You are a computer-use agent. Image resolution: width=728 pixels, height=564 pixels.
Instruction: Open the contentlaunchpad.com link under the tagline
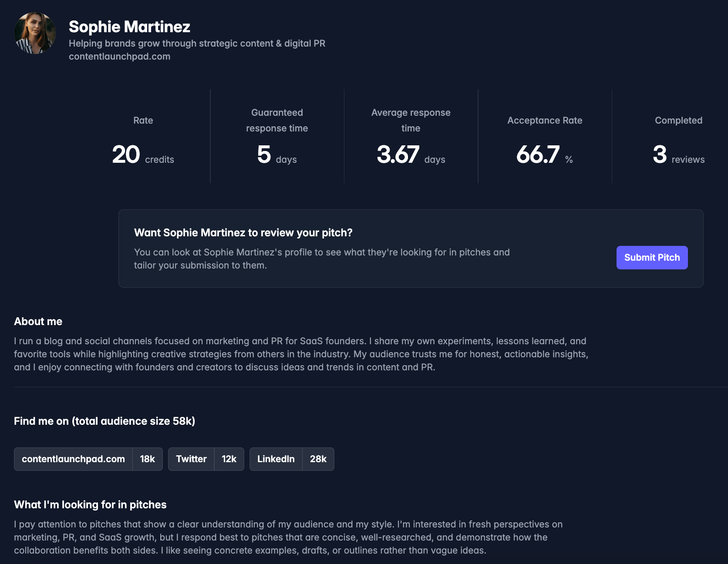click(x=119, y=57)
